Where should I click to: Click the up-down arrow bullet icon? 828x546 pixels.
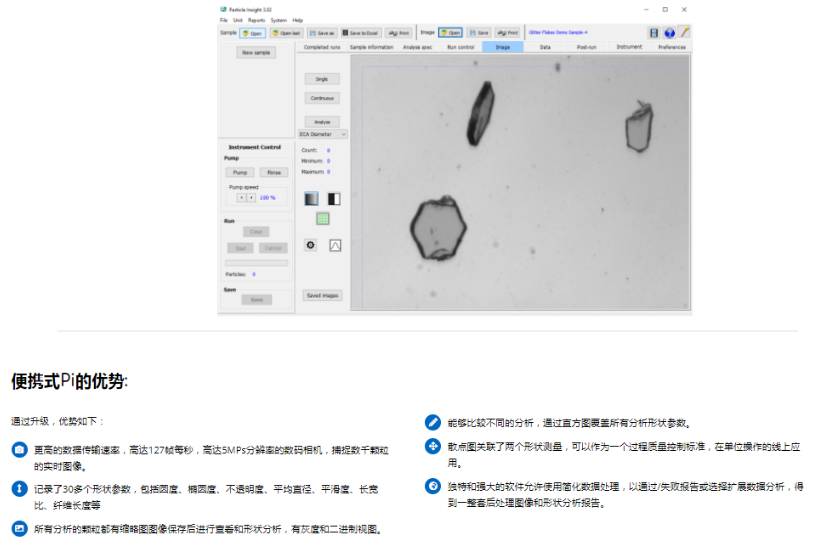(20, 489)
